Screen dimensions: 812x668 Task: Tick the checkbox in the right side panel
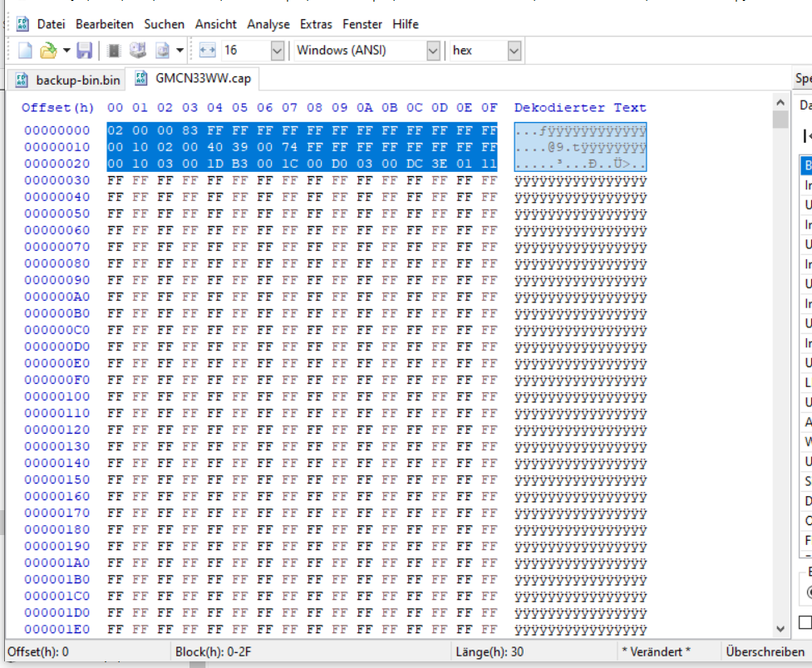tap(805, 622)
